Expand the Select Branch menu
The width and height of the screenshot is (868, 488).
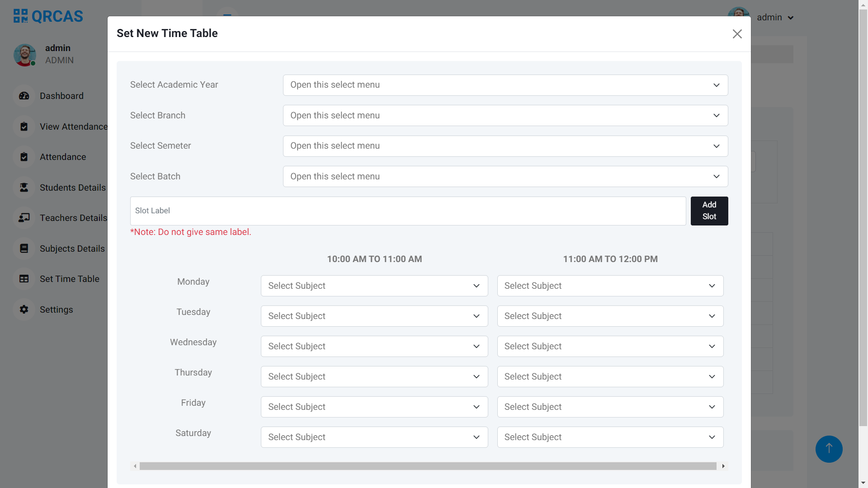click(505, 115)
